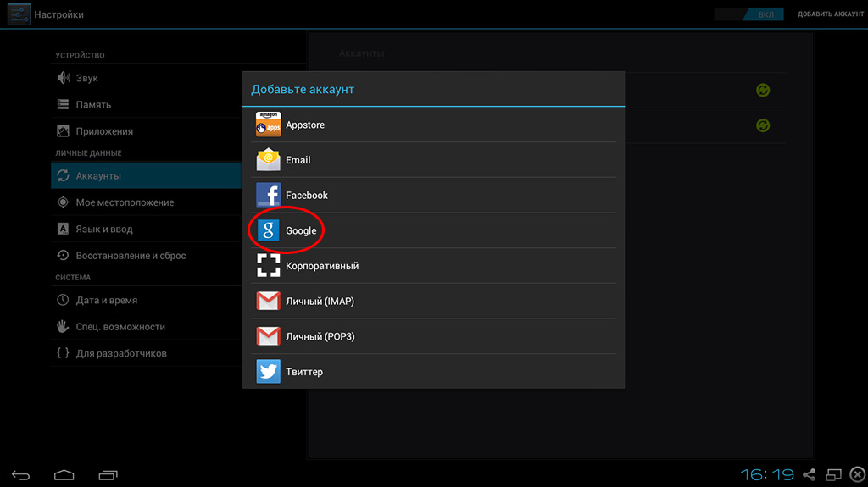This screenshot has height=487, width=868.
Task: Tap the blue Google icon
Action: click(x=268, y=230)
